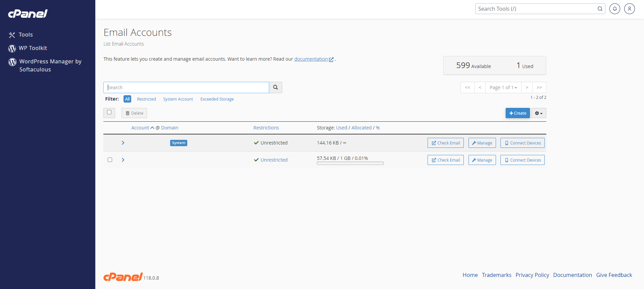Screen dimensions: 644x289
Task: Toggle the second account's checkbox
Action: click(110, 160)
